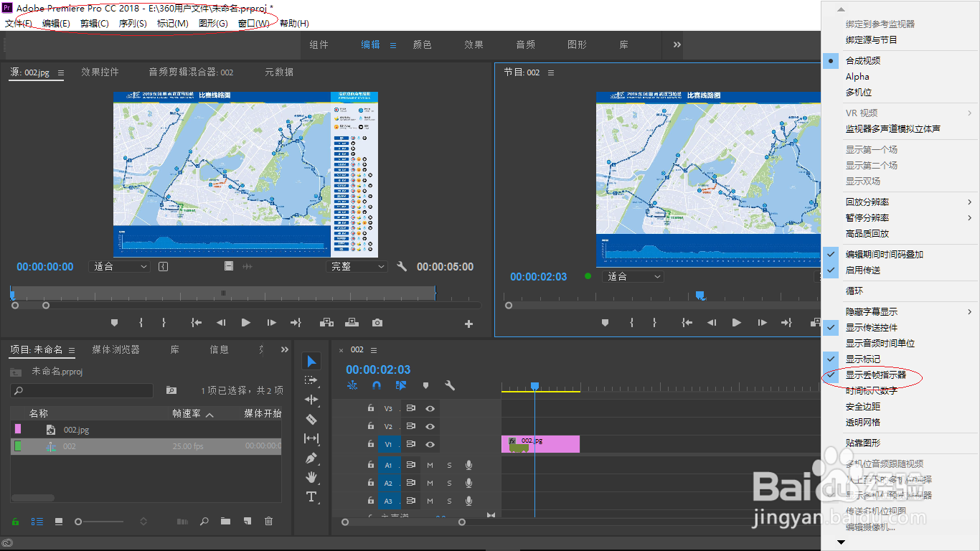The width and height of the screenshot is (980, 551).
Task: Open the 适合 zoom level dropdown in source monitor
Action: (x=119, y=266)
